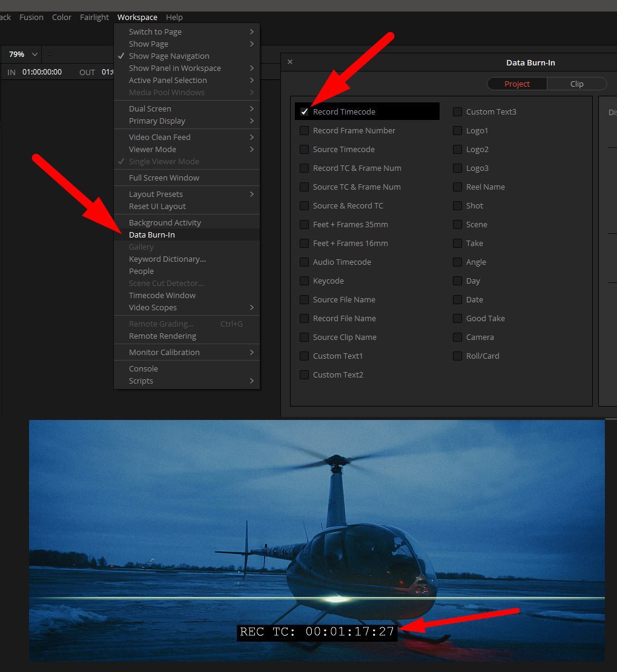This screenshot has height=672, width=617.
Task: Uncheck Record Timecode checkbox
Action: point(305,111)
